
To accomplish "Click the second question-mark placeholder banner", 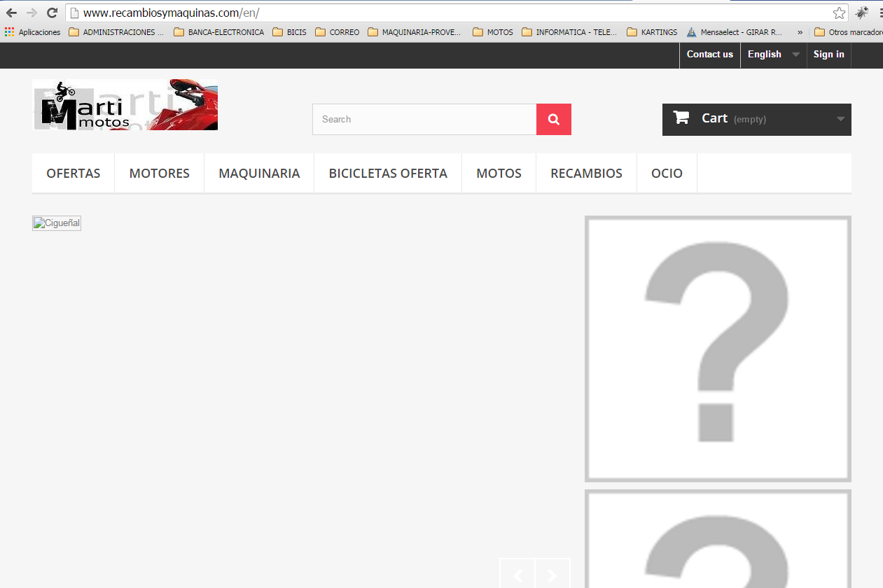I will (718, 539).
